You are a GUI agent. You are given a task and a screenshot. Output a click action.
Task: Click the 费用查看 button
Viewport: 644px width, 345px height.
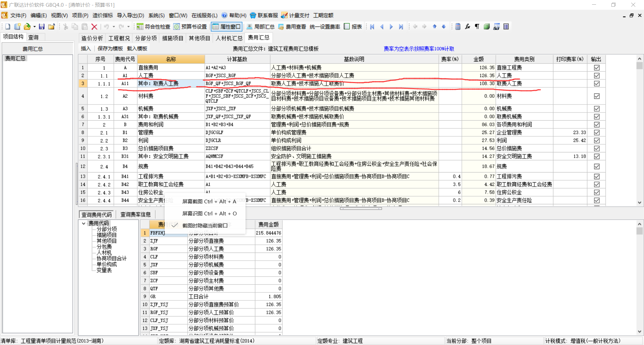pos(292,26)
